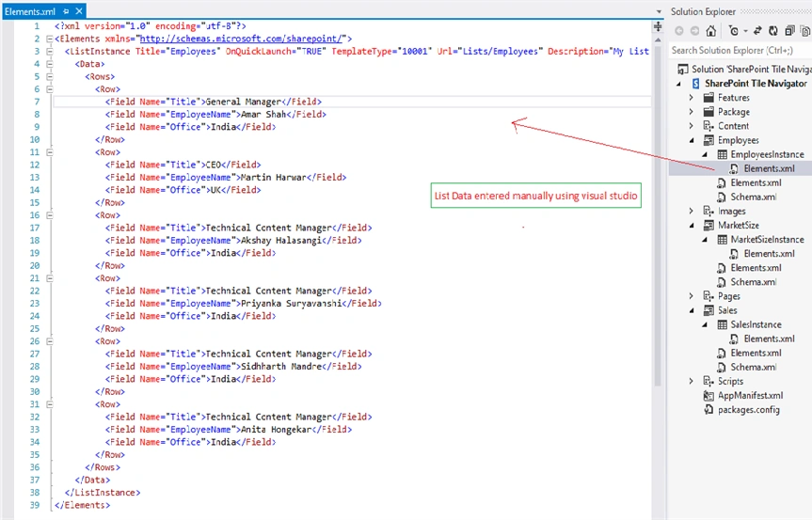Expand the Features node

(x=692, y=97)
